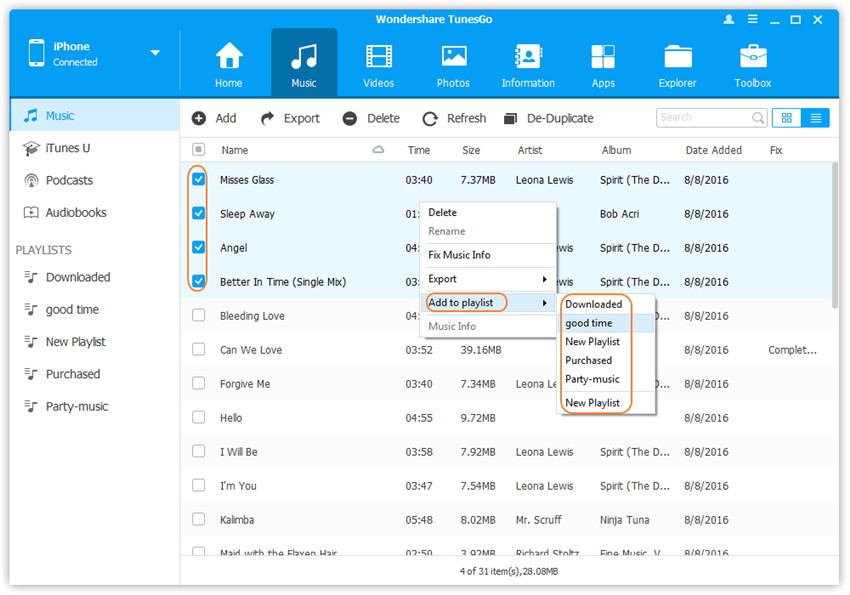Open the Toolbox section
This screenshot has height=595, width=850.
(x=752, y=64)
